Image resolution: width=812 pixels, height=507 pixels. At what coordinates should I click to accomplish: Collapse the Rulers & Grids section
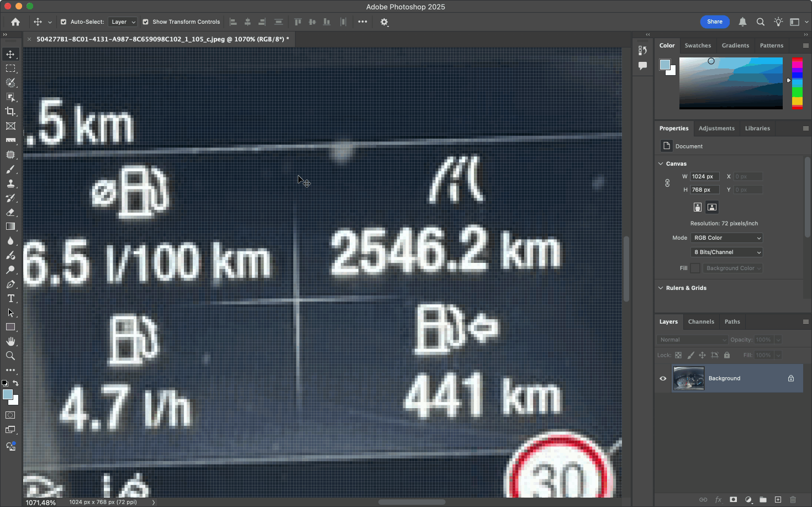click(x=661, y=288)
